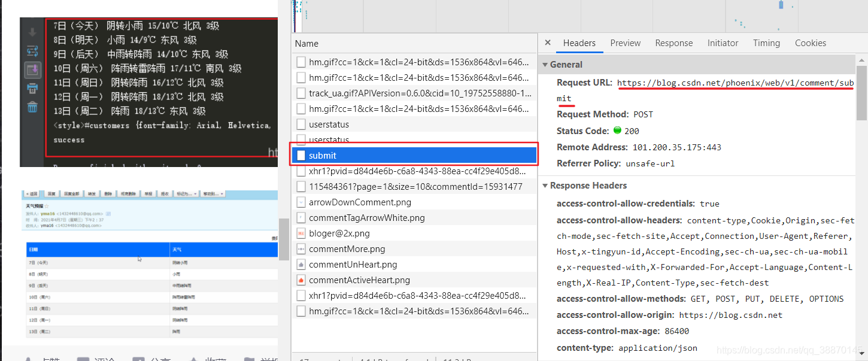868x361 pixels.
Task: Switch to the Headers tab
Action: pyautogui.click(x=579, y=43)
